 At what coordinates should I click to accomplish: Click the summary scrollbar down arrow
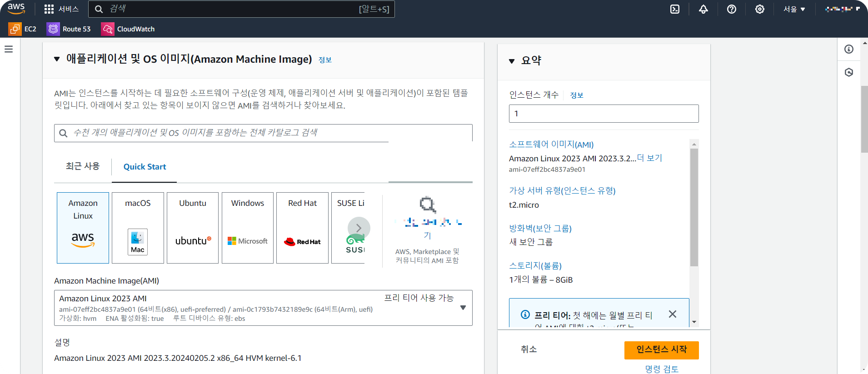pyautogui.click(x=694, y=322)
